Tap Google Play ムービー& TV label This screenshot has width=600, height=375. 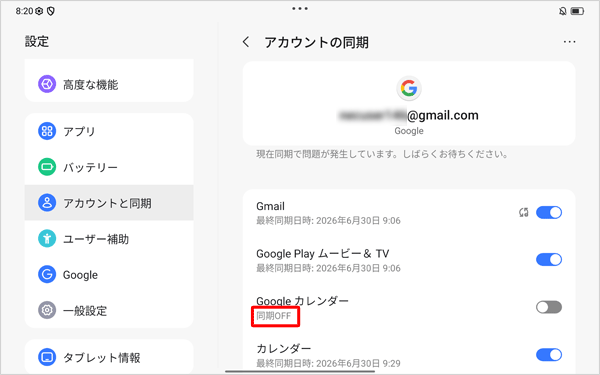tap(323, 254)
